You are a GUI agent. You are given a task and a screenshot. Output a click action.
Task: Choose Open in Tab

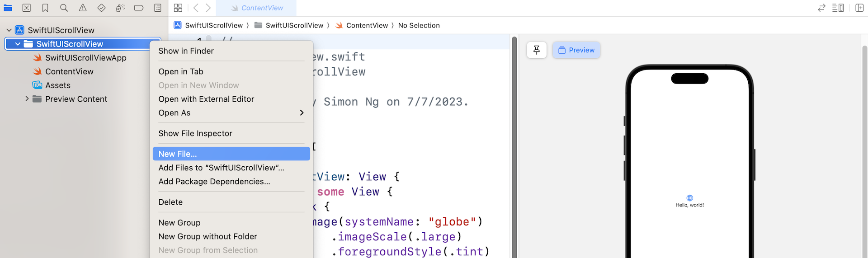coord(231,71)
